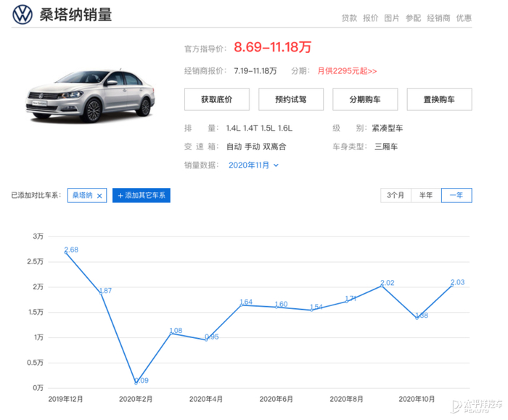Click the 分期购车 button
The image size is (508, 420).
(364, 99)
